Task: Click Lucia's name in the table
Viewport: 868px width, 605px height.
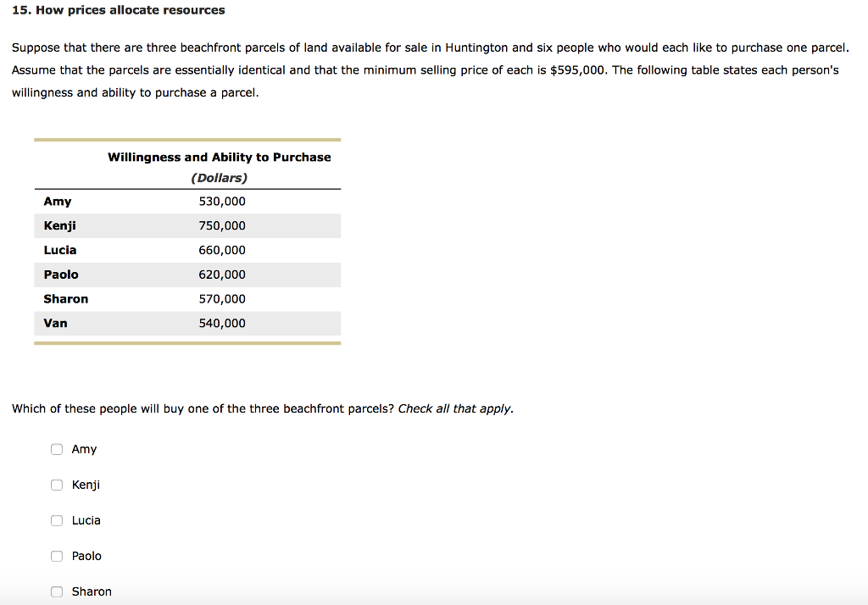Action: pyautogui.click(x=60, y=250)
